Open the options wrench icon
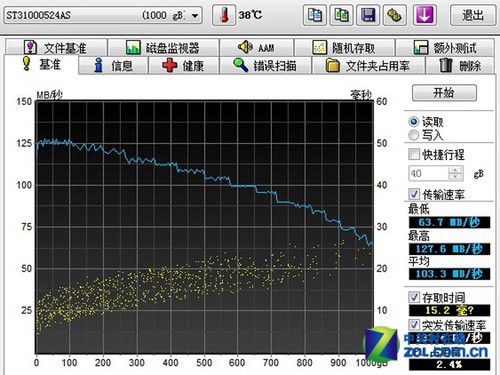 [394, 15]
